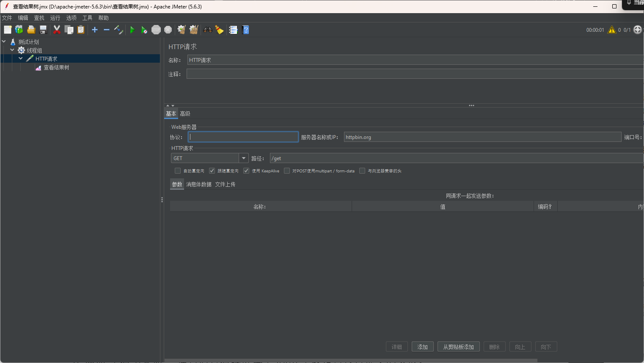Open the 编辑 menu
This screenshot has width=644, height=363.
pyautogui.click(x=23, y=18)
